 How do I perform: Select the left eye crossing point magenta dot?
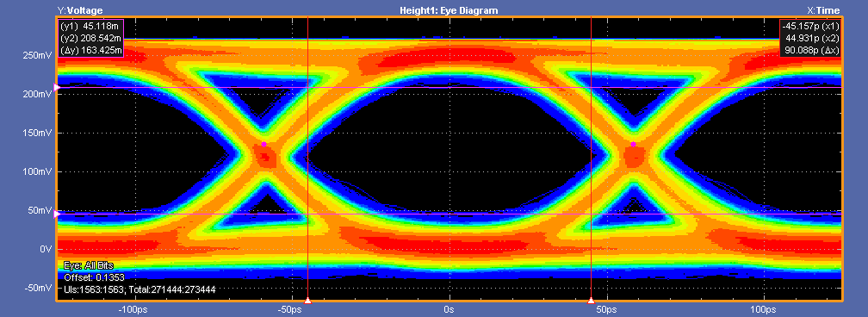click(264, 144)
